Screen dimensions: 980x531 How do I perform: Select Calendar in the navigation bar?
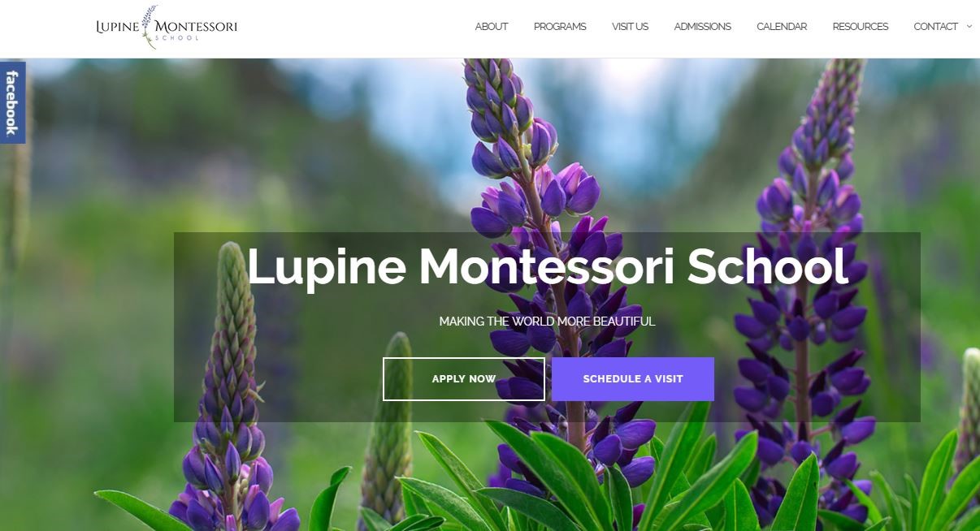[x=782, y=27]
